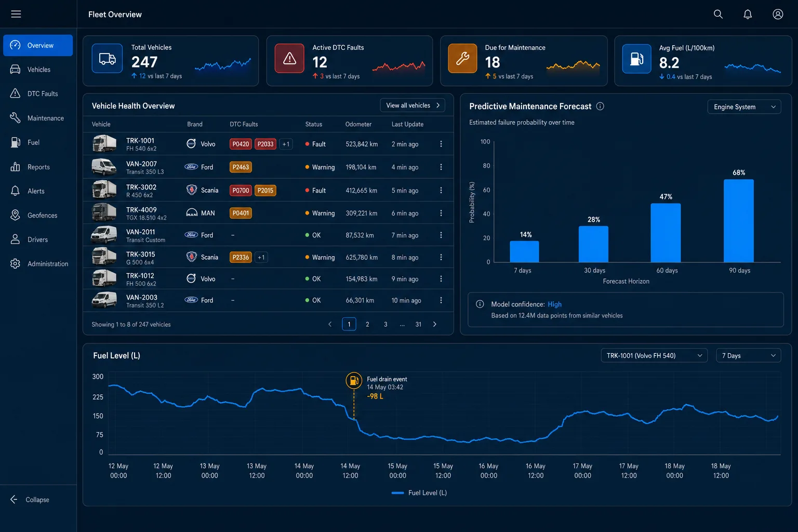
Task: Click the Due for Maintenance wrench icon
Action: (x=462, y=59)
